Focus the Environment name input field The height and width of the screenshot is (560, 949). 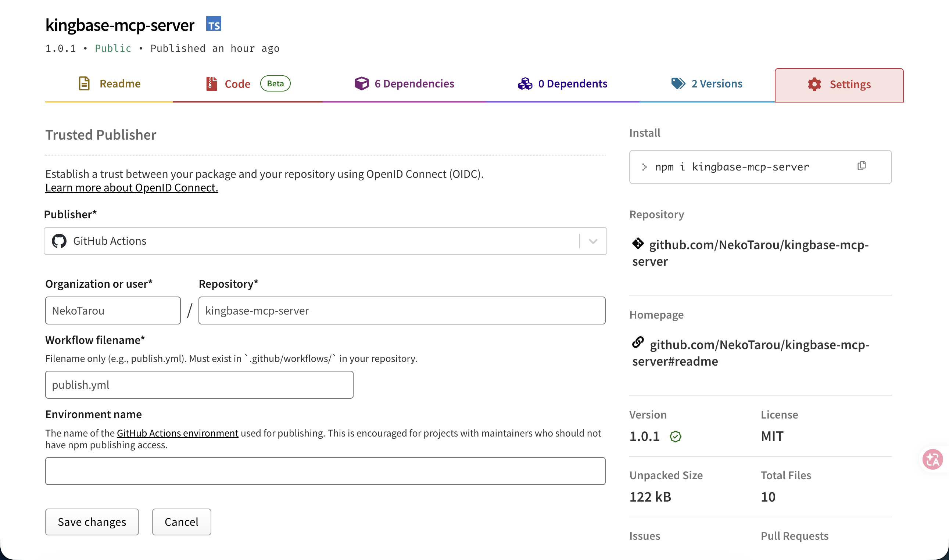point(325,471)
